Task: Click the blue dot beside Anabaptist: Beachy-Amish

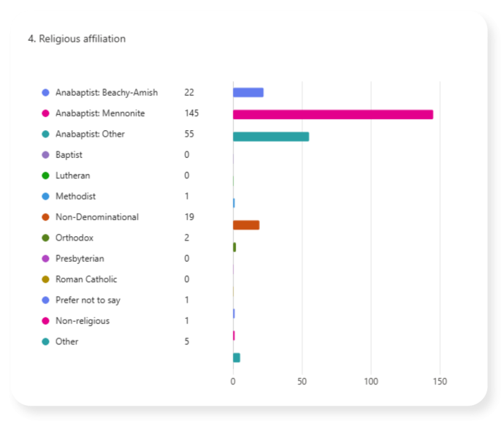Action: (x=45, y=93)
